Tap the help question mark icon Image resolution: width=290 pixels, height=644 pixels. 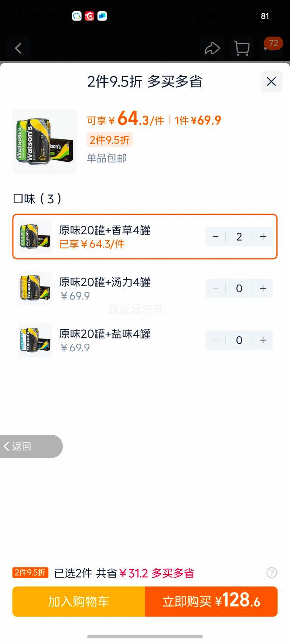pos(272,572)
